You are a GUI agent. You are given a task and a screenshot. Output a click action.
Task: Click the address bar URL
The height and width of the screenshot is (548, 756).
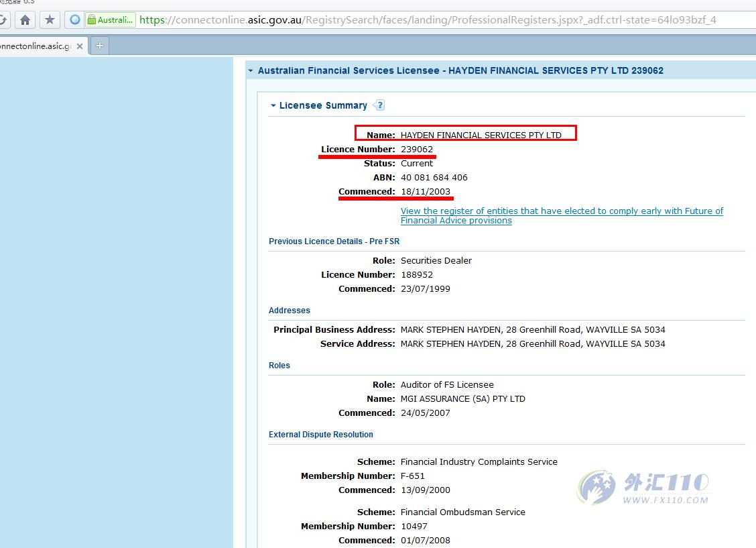click(428, 19)
